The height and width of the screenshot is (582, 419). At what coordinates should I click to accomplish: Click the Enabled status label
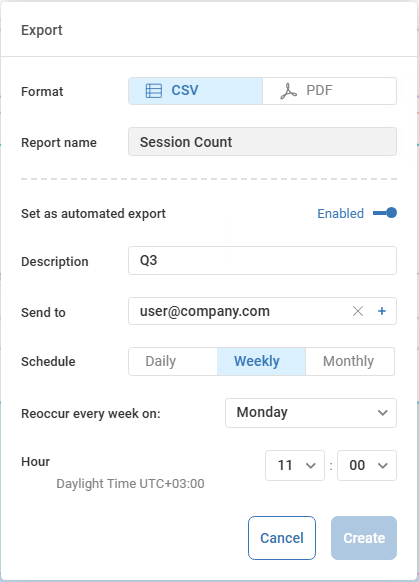(340, 213)
